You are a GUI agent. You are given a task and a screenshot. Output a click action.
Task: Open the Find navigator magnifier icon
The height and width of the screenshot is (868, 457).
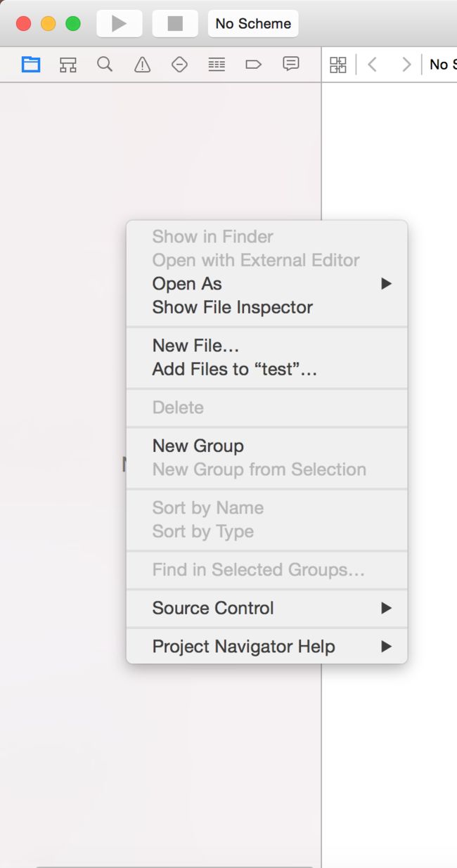(105, 65)
